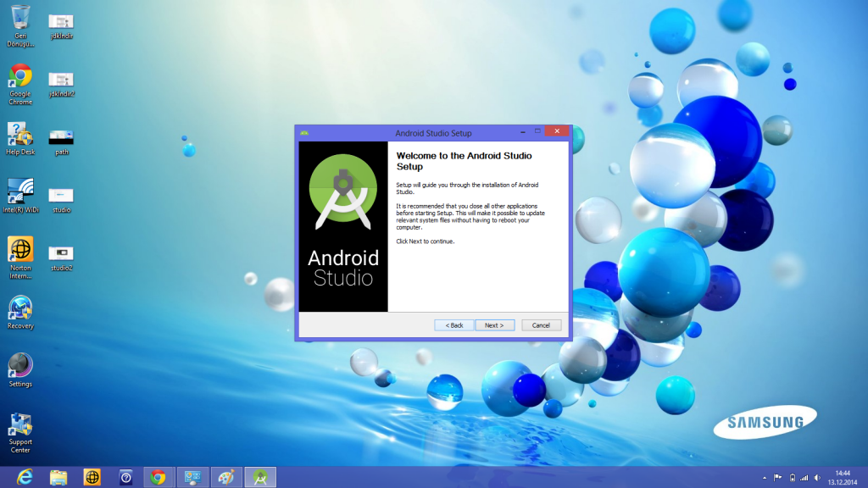This screenshot has height=488, width=868.
Task: Open the display settings taskbar icon
Action: pyautogui.click(x=192, y=477)
